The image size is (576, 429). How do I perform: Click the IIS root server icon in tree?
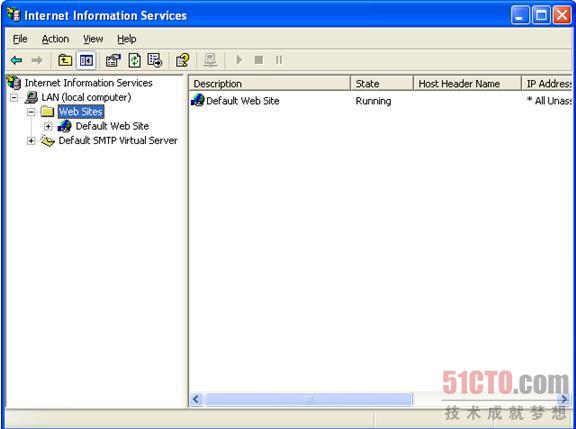pyautogui.click(x=14, y=83)
